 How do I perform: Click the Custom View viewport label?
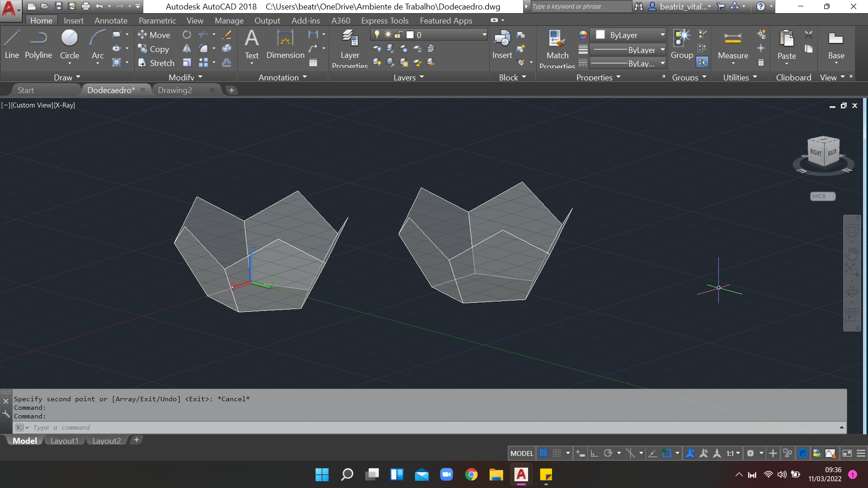point(32,105)
